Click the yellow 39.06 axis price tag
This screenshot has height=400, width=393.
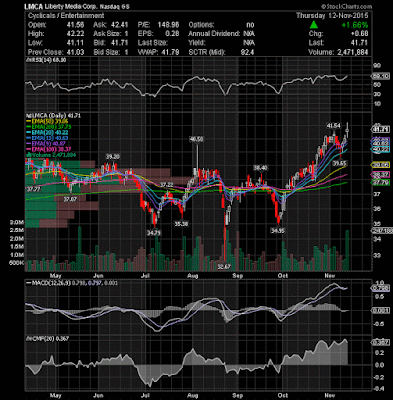coord(380,165)
